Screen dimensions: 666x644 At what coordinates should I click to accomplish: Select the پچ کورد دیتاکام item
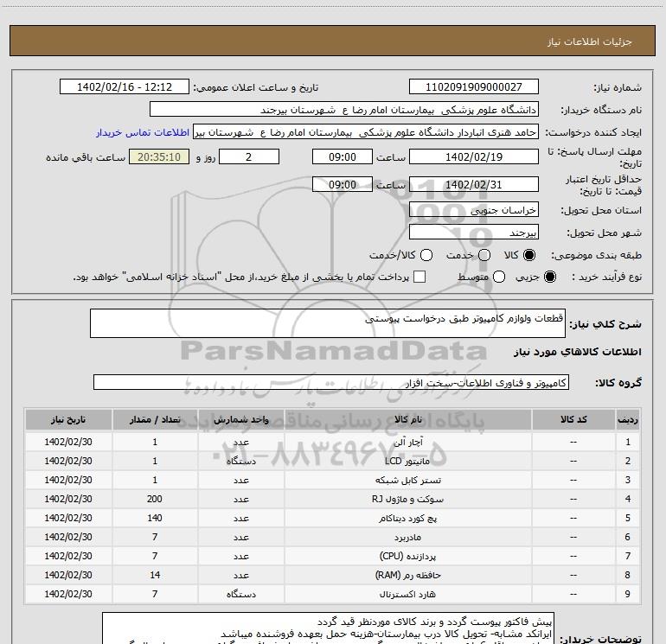pos(407,519)
